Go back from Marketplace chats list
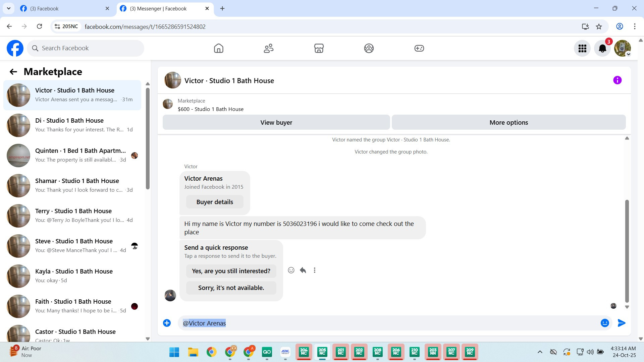Viewport: 644px width, 362px height. click(13, 72)
